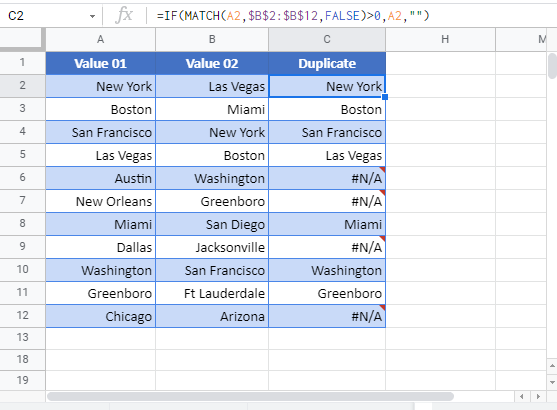
Task: Select row 6 header
Action: pyautogui.click(x=22, y=177)
